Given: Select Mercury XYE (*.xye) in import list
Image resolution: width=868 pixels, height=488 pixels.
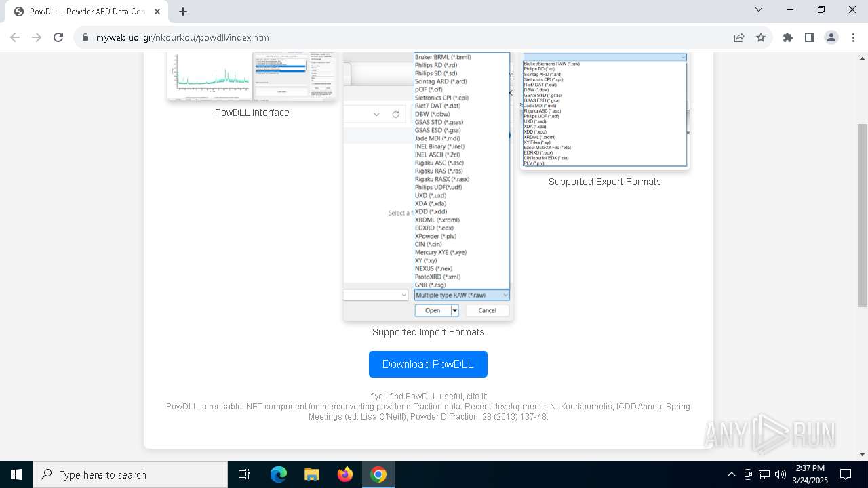Looking at the screenshot, I should pyautogui.click(x=441, y=252).
